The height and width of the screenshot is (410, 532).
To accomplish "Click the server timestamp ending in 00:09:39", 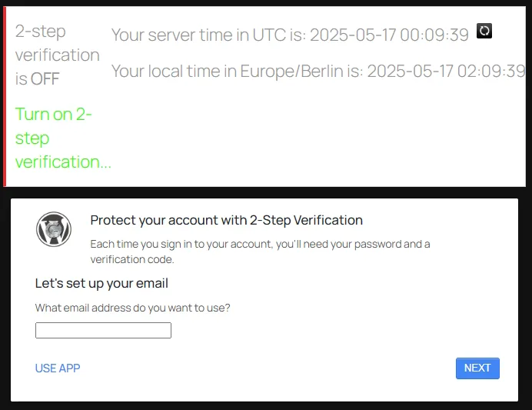I will point(389,35).
